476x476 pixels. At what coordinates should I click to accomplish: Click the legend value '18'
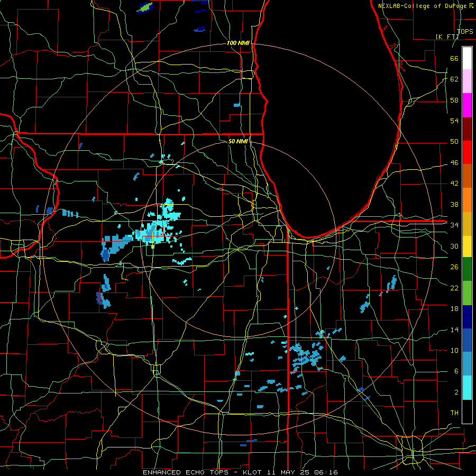(x=454, y=309)
